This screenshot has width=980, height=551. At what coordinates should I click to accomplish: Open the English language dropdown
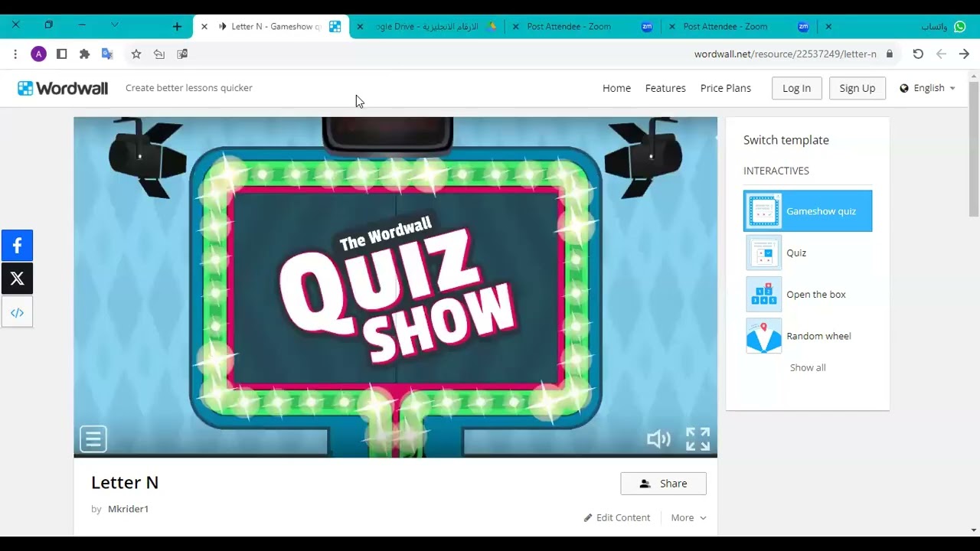tap(928, 88)
